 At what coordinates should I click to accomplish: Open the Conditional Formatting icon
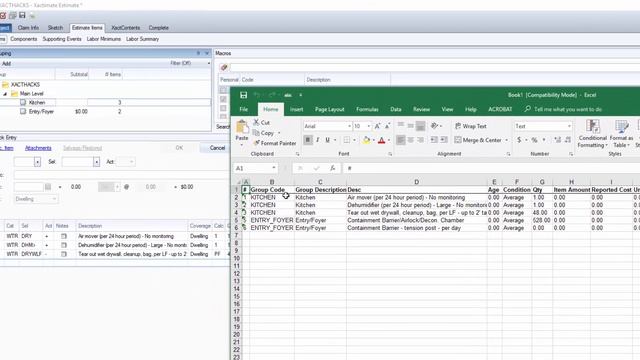(x=593, y=126)
